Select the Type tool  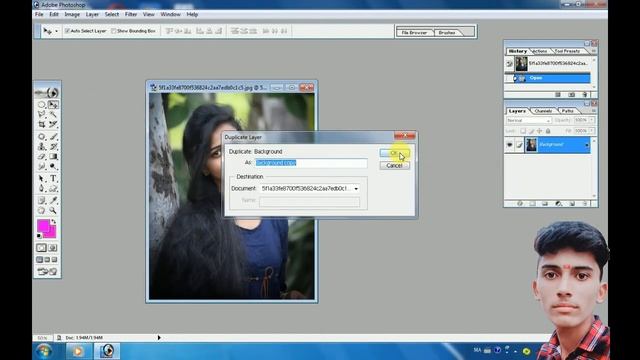[x=53, y=178]
